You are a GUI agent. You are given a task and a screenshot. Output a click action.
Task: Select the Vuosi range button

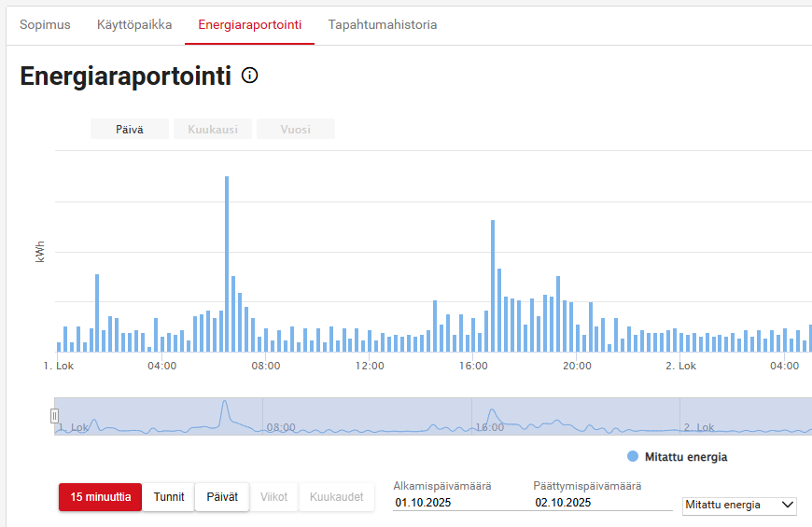pyautogui.click(x=295, y=130)
